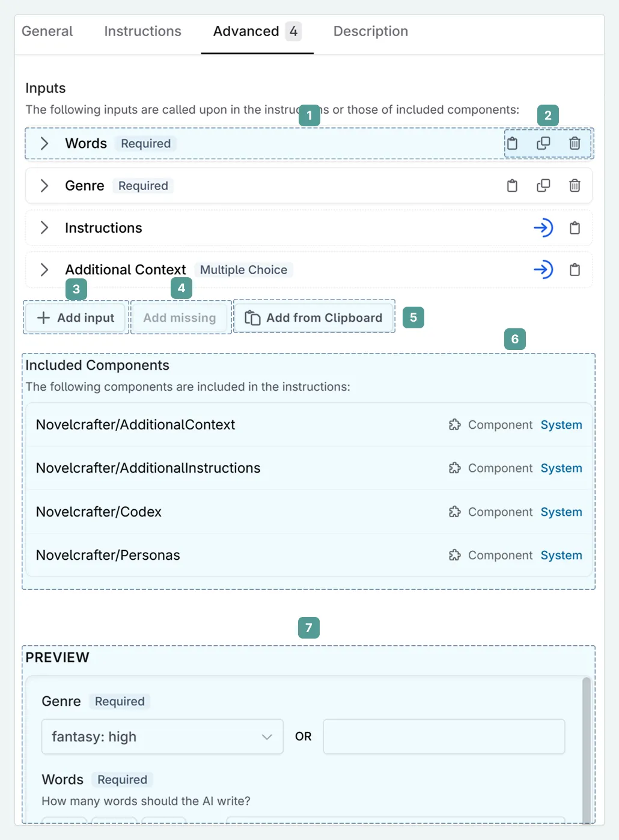Open the Description tab
The height and width of the screenshot is (840, 619).
(x=370, y=31)
